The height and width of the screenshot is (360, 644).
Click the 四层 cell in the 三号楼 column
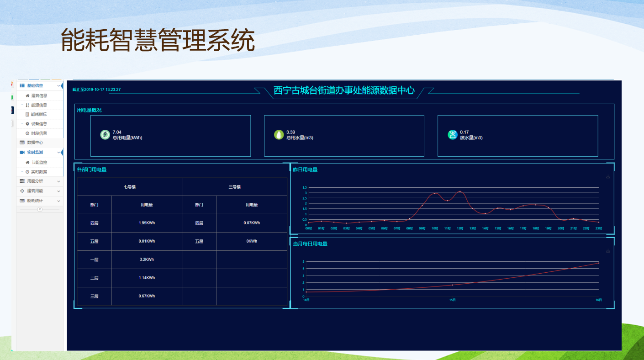pos(199,223)
